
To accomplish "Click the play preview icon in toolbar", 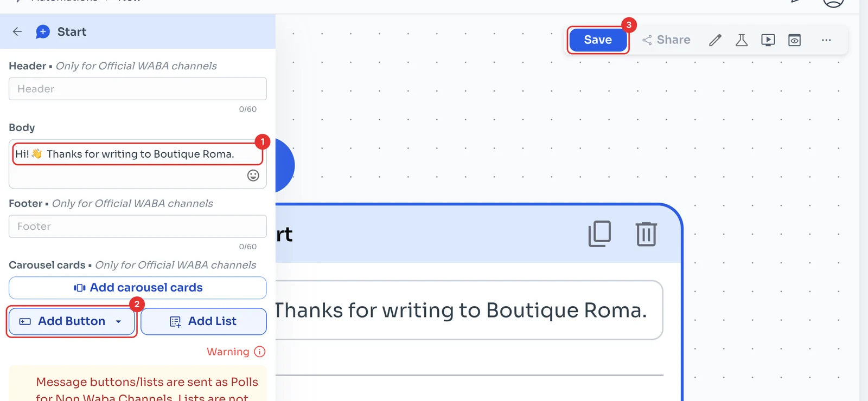I will tap(768, 40).
